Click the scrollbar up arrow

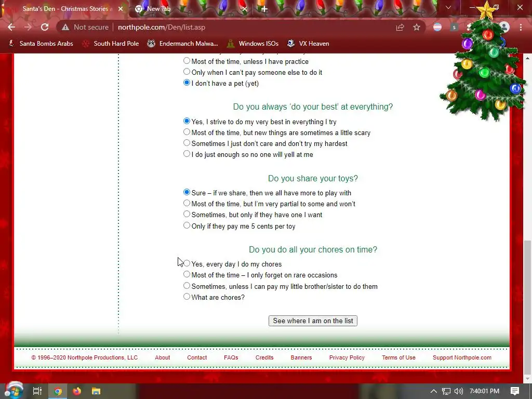(527, 58)
